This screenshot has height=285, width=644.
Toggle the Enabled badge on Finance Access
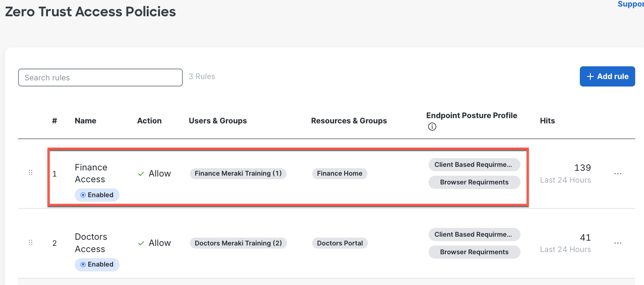[x=97, y=195]
